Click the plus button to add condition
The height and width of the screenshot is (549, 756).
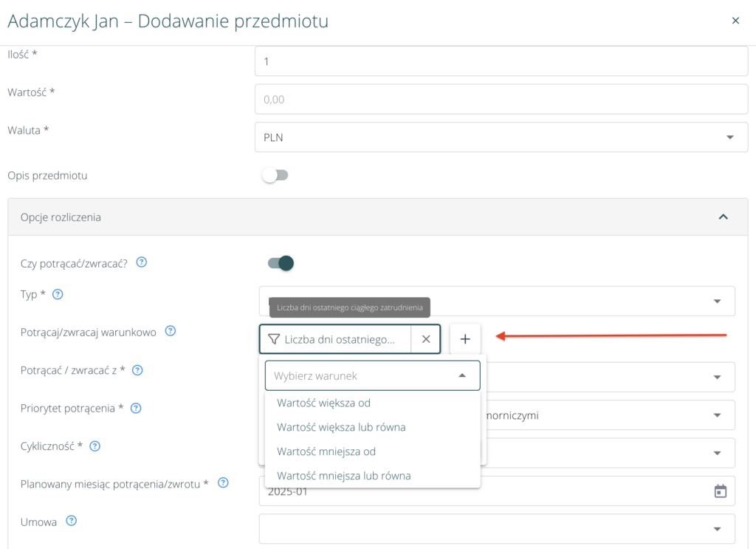[x=465, y=339]
